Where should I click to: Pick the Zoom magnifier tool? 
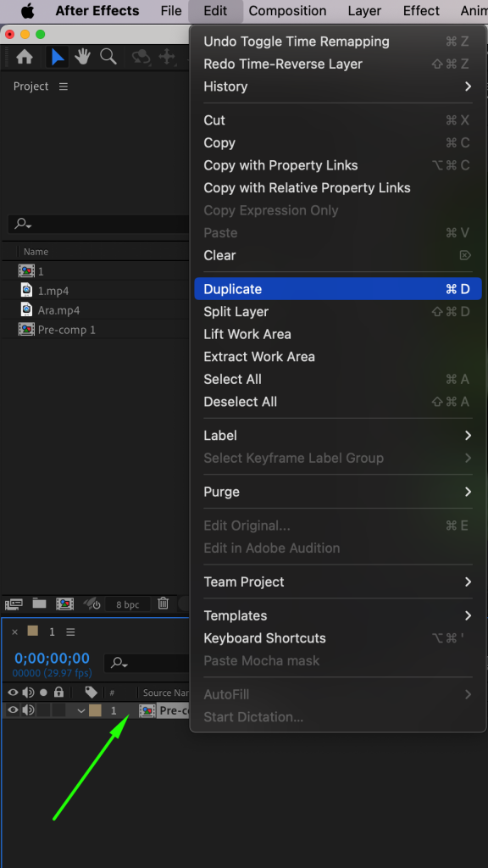tap(108, 56)
